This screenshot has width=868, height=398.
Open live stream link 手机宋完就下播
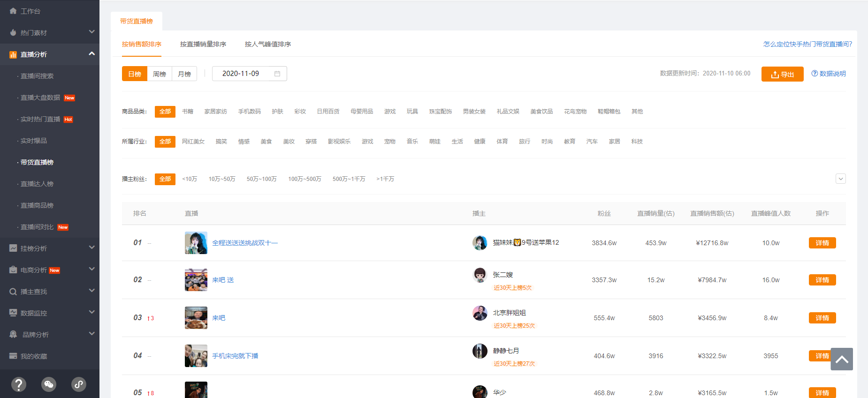tap(235, 356)
